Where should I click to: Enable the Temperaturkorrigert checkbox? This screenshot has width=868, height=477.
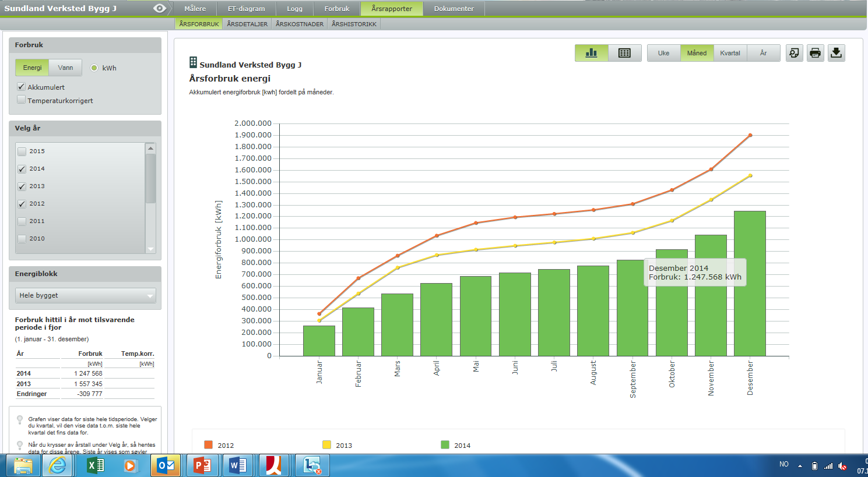pos(22,100)
